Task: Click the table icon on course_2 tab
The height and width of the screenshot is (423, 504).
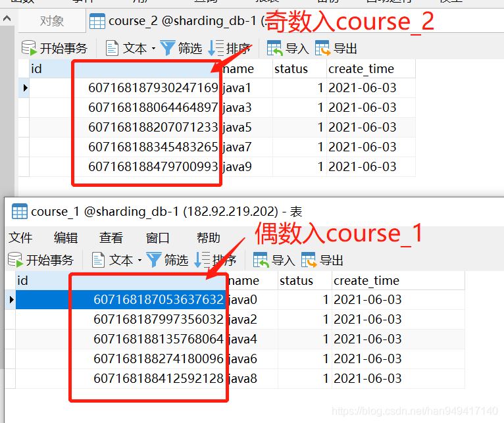Action: (x=97, y=21)
